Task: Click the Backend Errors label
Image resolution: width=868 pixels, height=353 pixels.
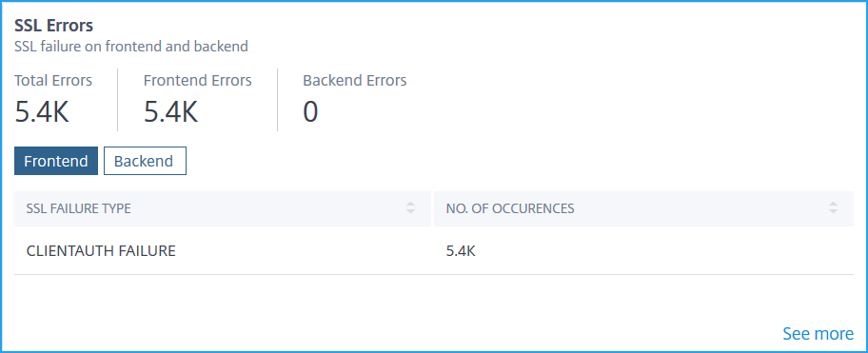Action: [x=355, y=80]
